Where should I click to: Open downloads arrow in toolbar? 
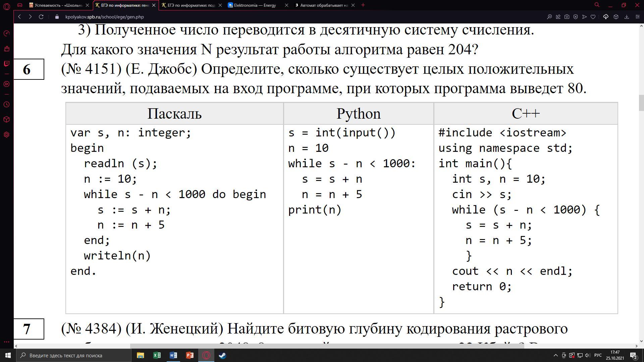[x=627, y=17]
